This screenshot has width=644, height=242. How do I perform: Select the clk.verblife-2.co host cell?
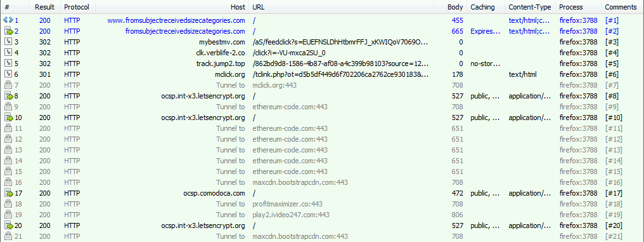click(x=221, y=53)
